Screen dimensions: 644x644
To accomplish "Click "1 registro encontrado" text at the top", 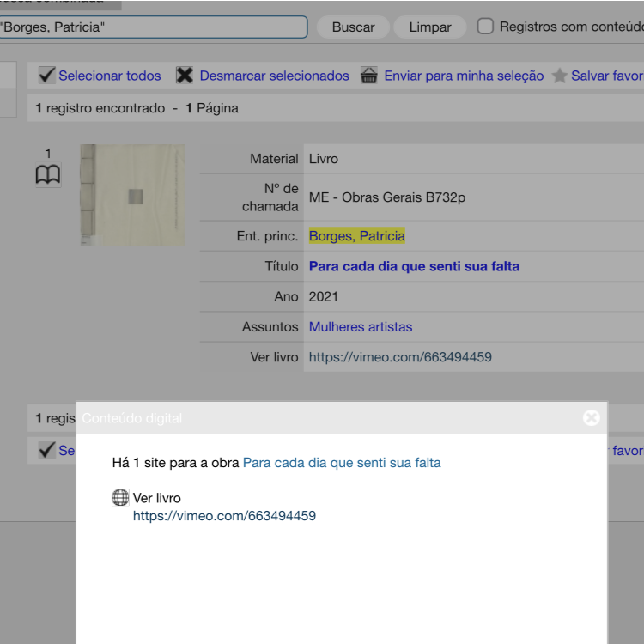I will [x=100, y=108].
